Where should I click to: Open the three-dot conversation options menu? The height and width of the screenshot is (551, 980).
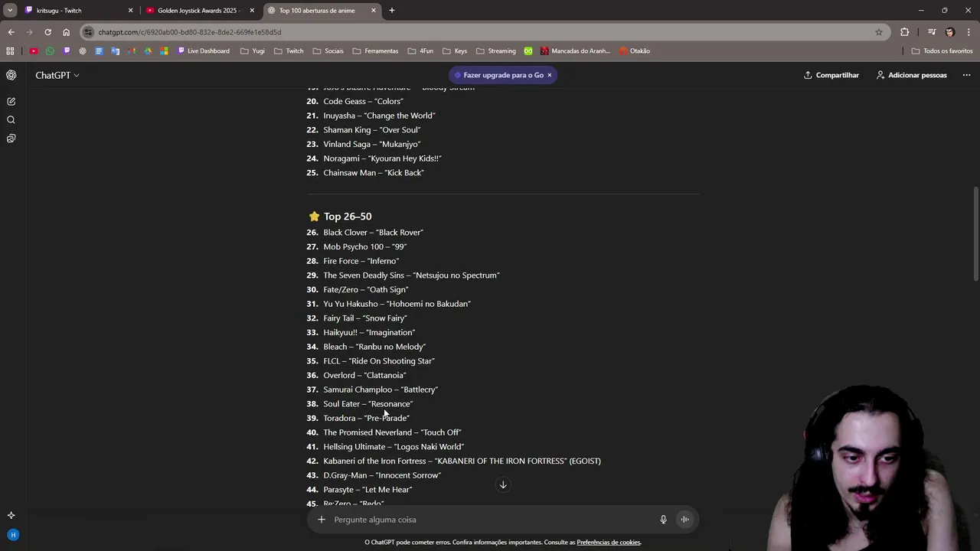(966, 75)
